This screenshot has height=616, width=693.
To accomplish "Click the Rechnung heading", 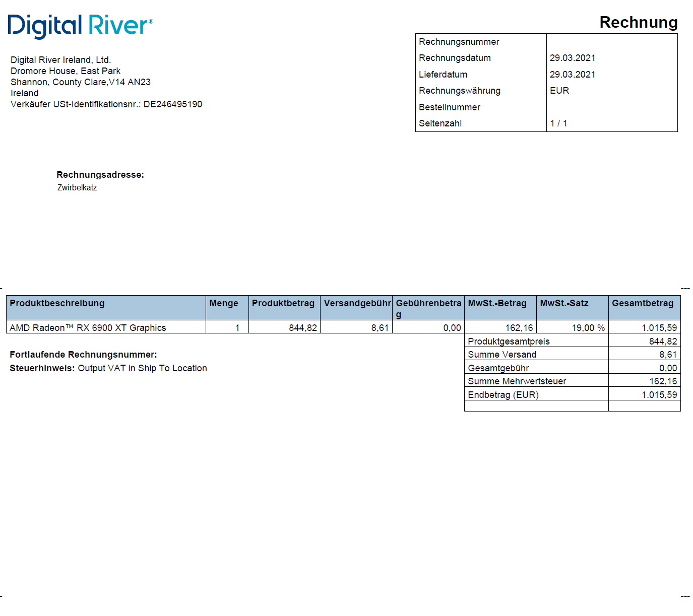I will point(639,22).
